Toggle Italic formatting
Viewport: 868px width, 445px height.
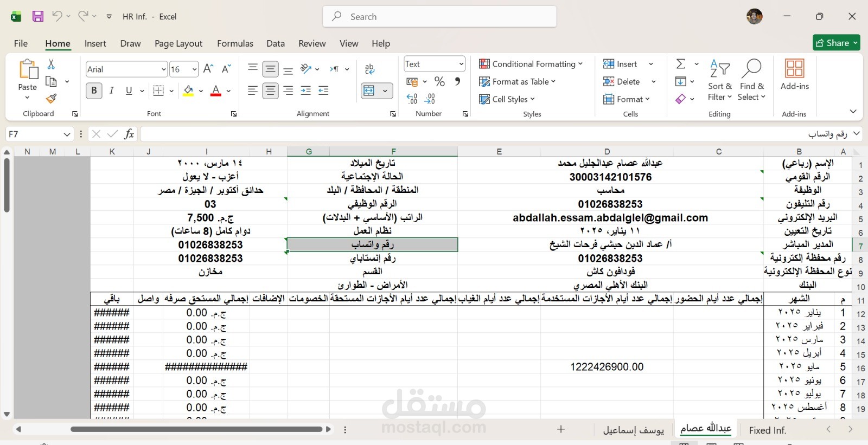[112, 91]
